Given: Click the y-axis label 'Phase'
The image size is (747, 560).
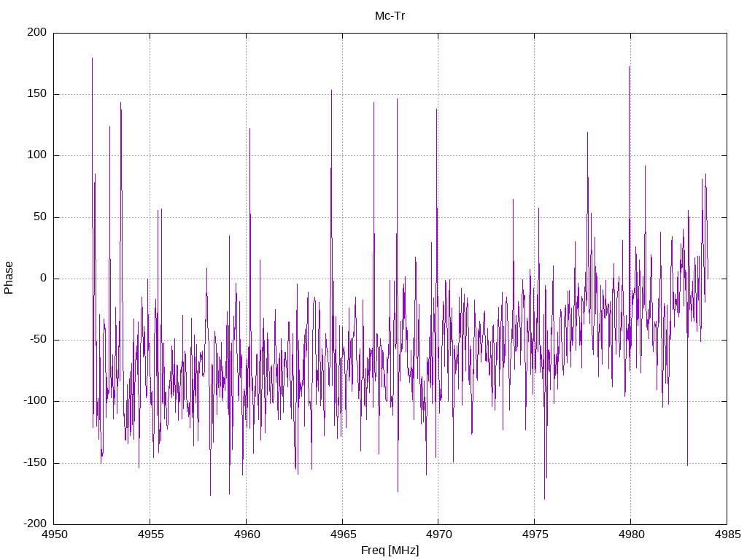Looking at the screenshot, I should click(x=9, y=278).
